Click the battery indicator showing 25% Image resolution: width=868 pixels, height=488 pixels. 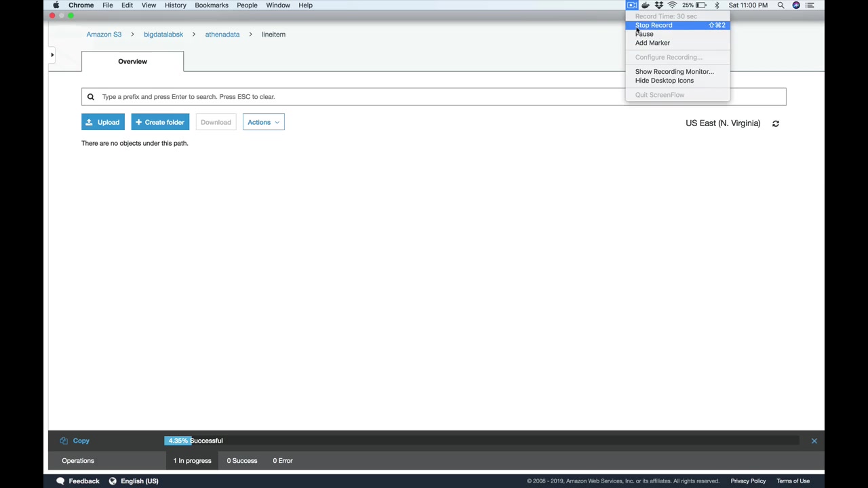pyautogui.click(x=694, y=5)
